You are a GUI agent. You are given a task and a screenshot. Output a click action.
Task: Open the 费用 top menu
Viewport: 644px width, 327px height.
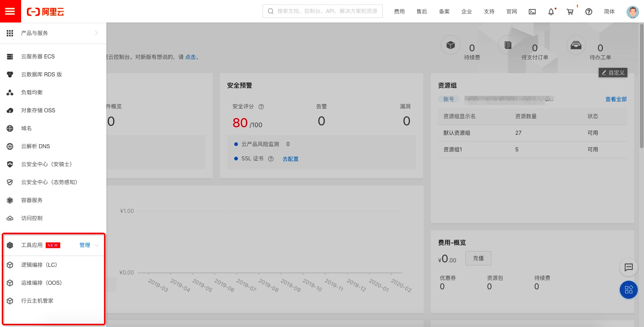point(399,12)
